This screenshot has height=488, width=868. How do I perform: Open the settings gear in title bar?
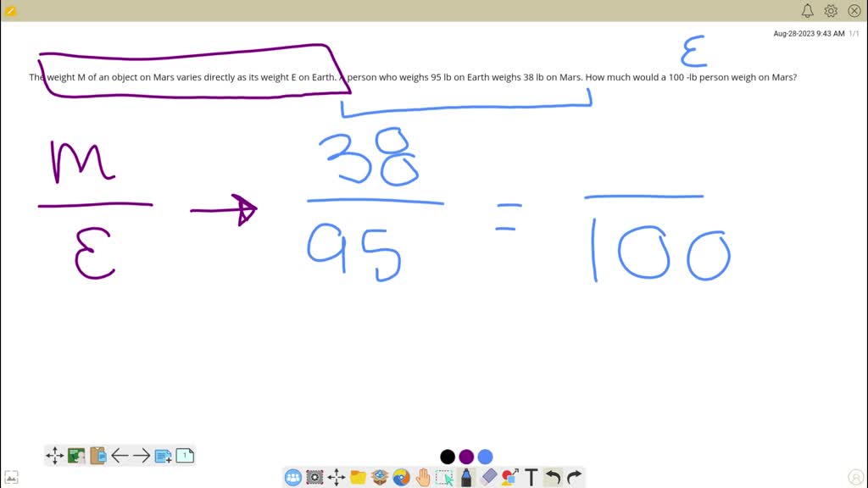pyautogui.click(x=831, y=10)
